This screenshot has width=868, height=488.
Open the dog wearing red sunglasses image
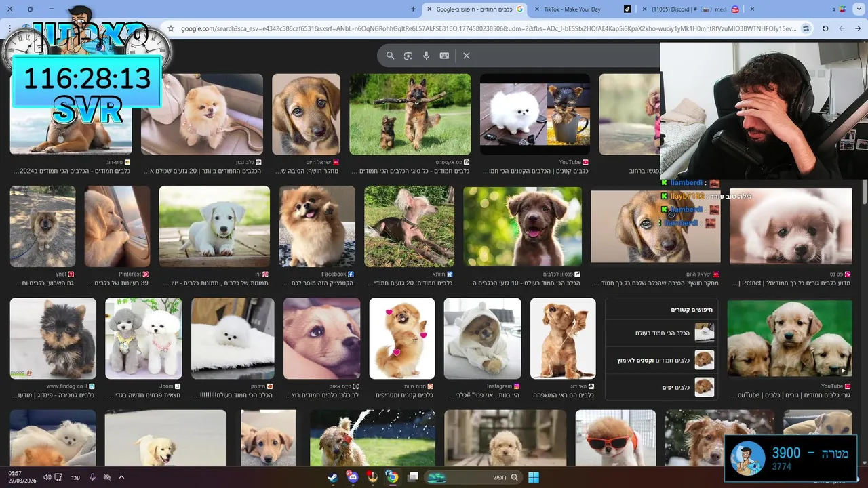pos(616,437)
